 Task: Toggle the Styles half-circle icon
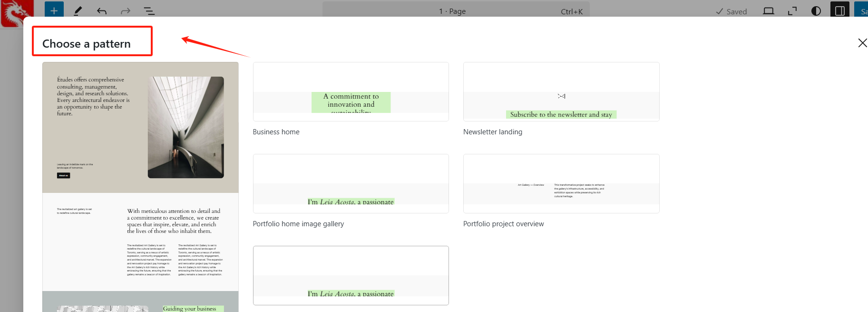click(x=816, y=11)
